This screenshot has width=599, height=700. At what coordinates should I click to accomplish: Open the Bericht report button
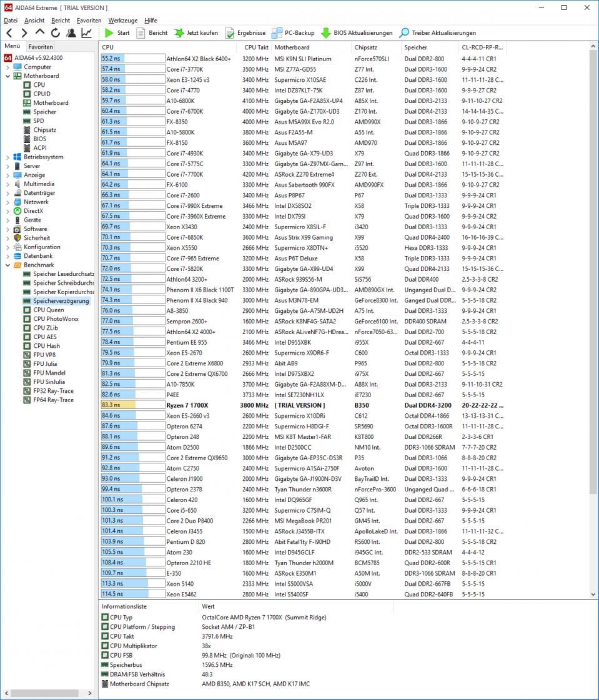point(152,32)
